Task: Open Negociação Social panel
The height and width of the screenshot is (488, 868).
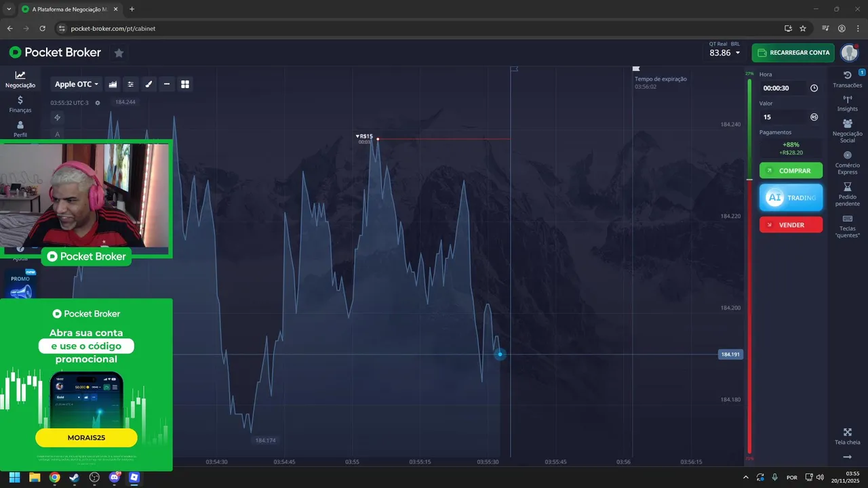Action: [x=847, y=131]
